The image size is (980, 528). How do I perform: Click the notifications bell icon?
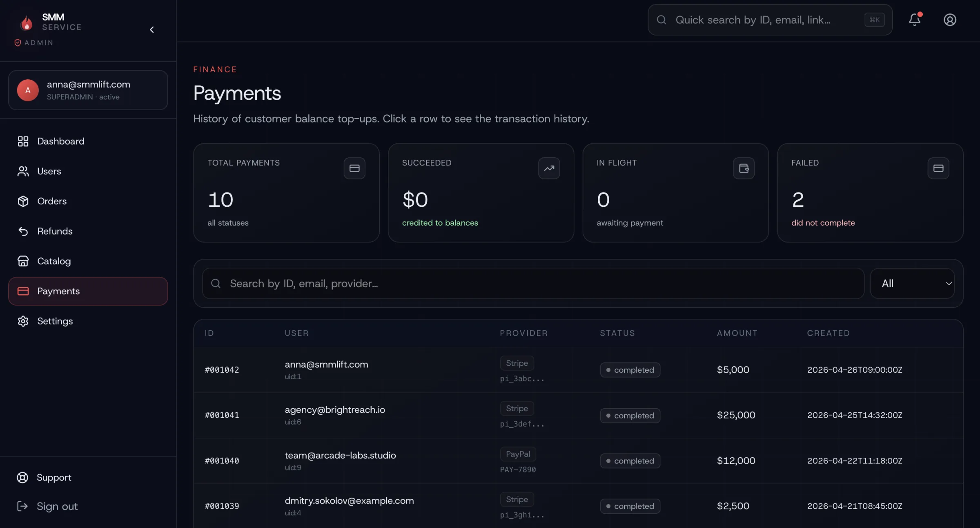pyautogui.click(x=914, y=20)
